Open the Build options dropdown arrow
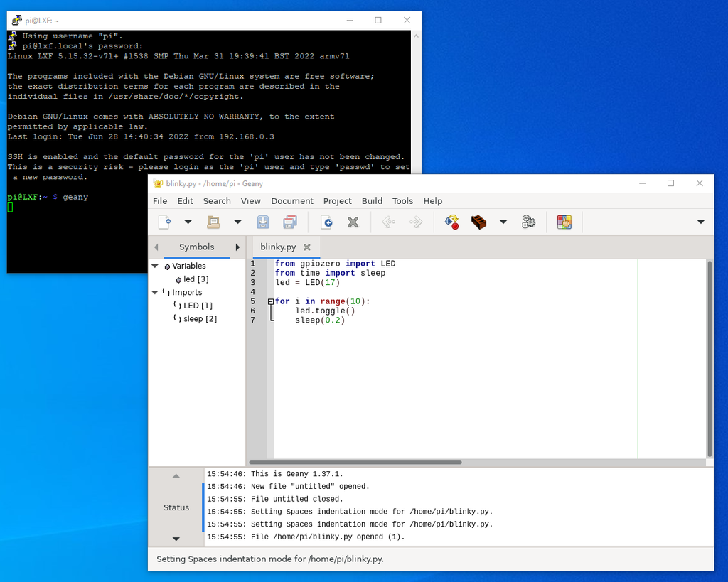 503,222
